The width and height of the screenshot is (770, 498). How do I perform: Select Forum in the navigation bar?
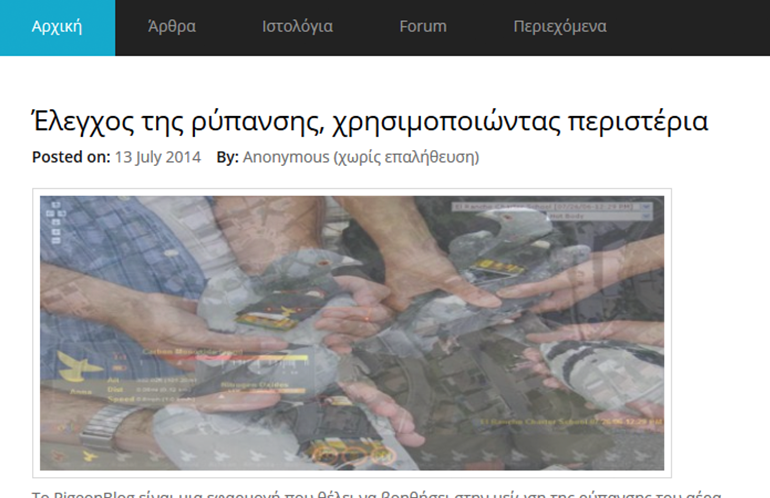click(423, 27)
